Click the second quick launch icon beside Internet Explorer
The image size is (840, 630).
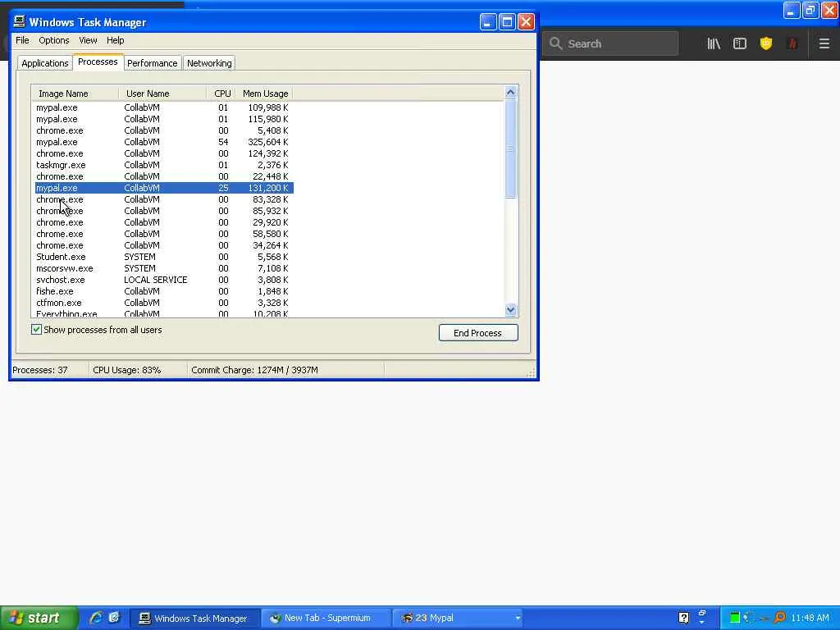pos(114,618)
